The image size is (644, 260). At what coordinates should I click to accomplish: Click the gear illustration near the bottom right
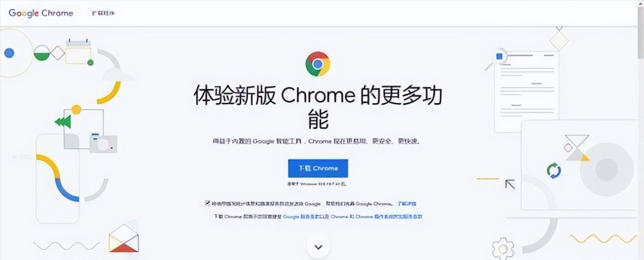coord(503,248)
